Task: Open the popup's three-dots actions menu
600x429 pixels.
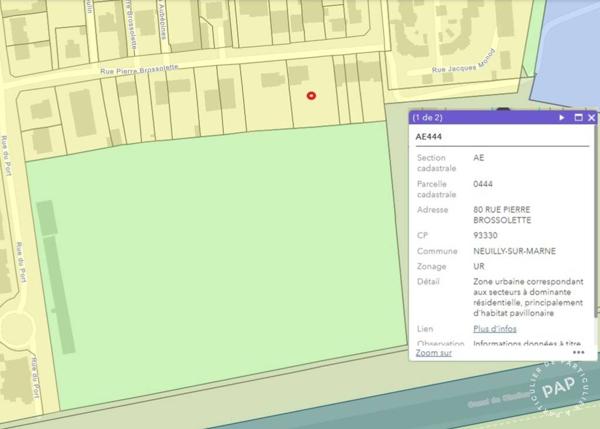Action: (579, 352)
